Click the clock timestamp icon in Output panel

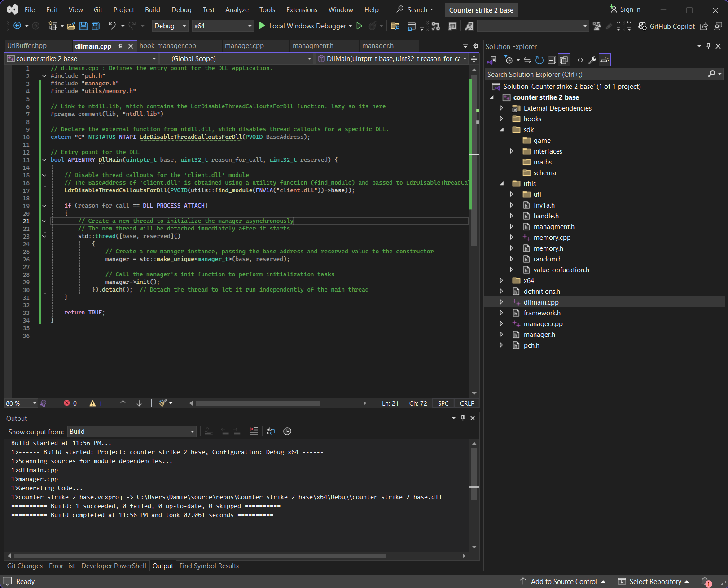pos(287,431)
